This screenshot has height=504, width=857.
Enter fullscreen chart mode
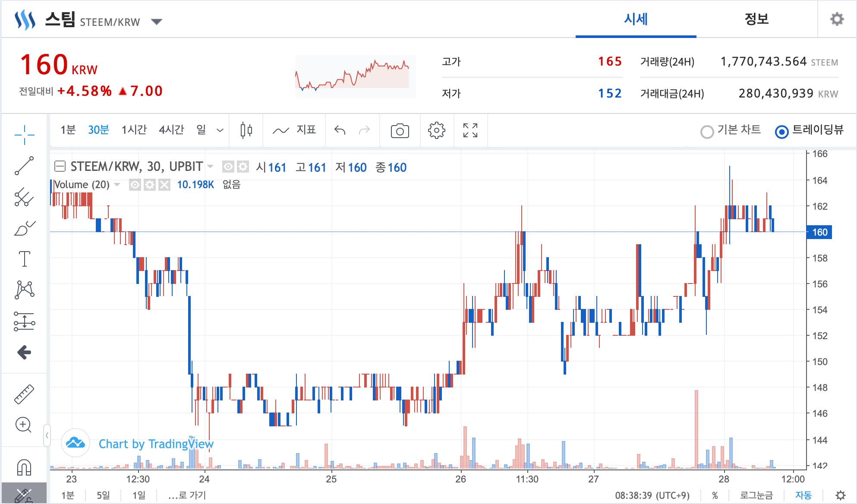(470, 130)
